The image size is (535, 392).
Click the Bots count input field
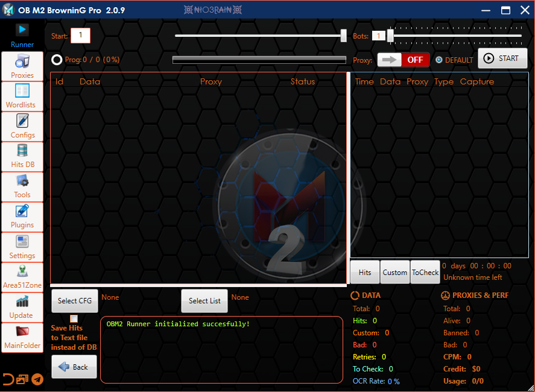tap(378, 36)
